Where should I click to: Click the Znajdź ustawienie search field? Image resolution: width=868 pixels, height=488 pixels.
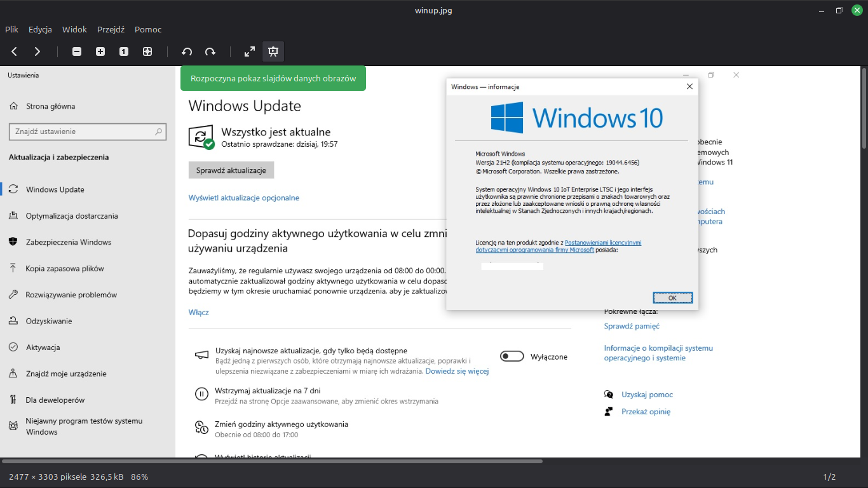[88, 132]
